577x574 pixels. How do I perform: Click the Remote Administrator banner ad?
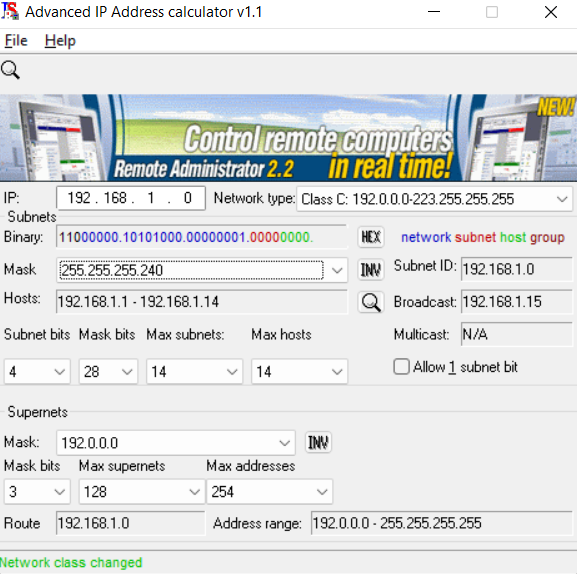[x=288, y=138]
